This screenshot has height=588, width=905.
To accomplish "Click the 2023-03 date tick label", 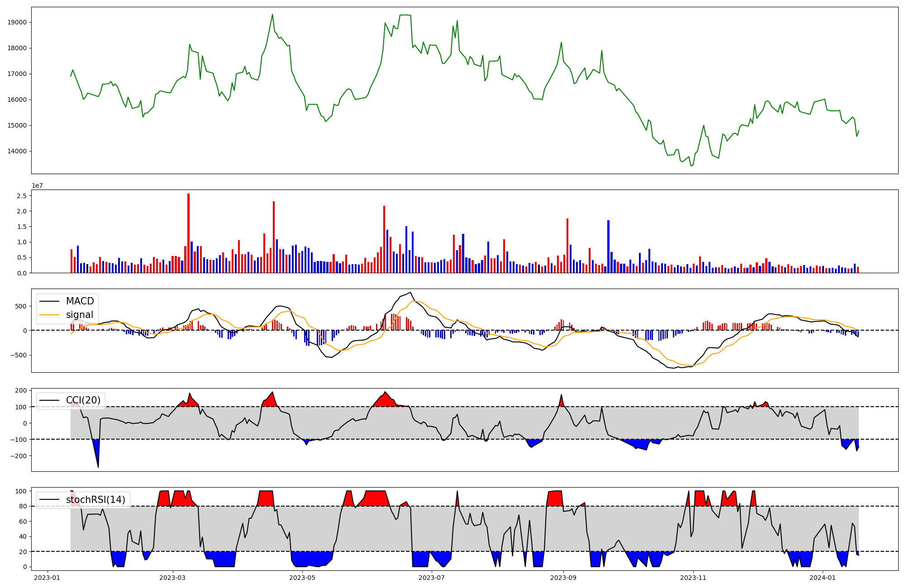I will [172, 578].
